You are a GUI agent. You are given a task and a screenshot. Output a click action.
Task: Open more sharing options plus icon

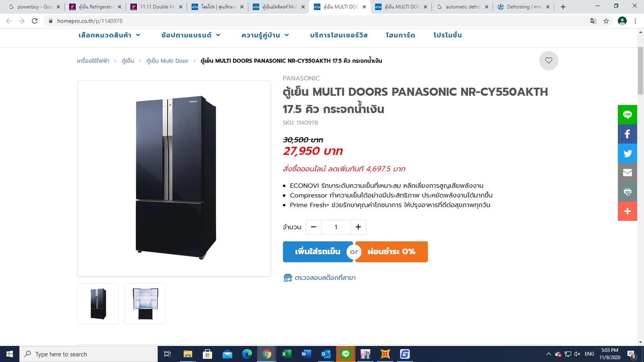coord(627,211)
